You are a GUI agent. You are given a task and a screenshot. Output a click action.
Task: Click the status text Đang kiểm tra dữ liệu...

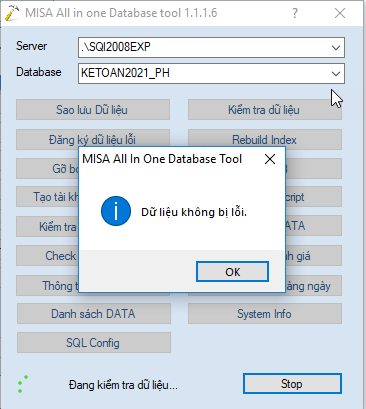pyautogui.click(x=123, y=385)
